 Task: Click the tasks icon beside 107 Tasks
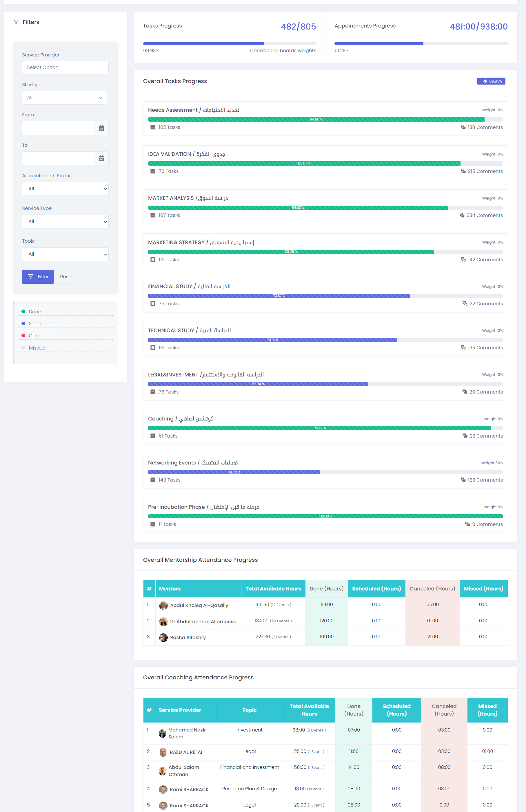153,215
